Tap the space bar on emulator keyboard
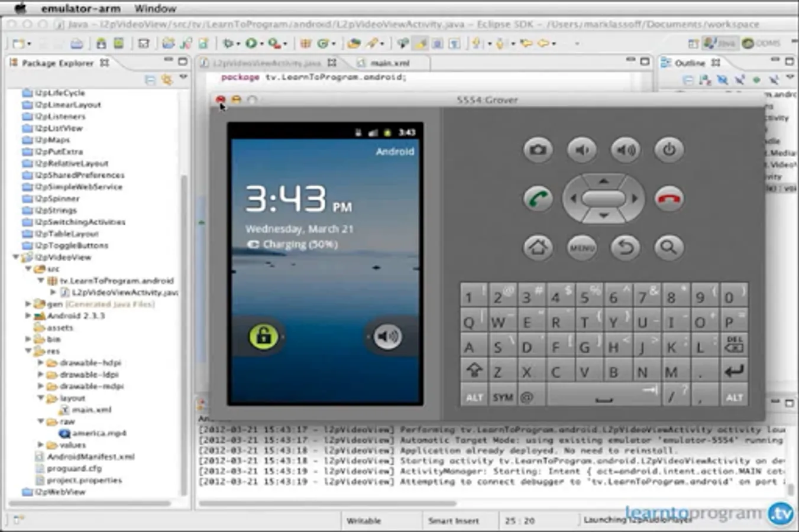The width and height of the screenshot is (799, 532). (603, 397)
